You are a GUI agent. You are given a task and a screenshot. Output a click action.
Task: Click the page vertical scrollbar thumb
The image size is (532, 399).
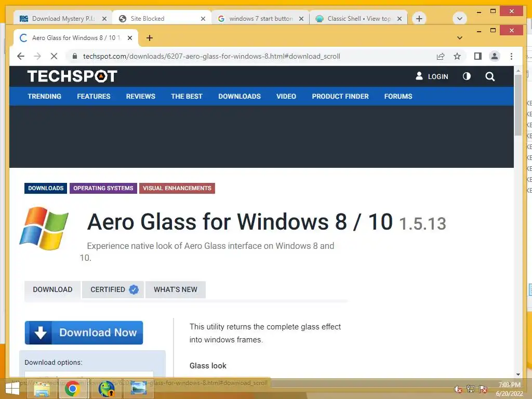pyautogui.click(x=518, y=105)
